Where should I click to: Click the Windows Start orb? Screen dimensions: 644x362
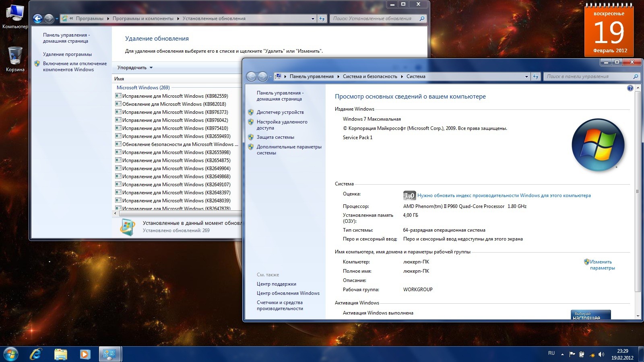pos(11,354)
